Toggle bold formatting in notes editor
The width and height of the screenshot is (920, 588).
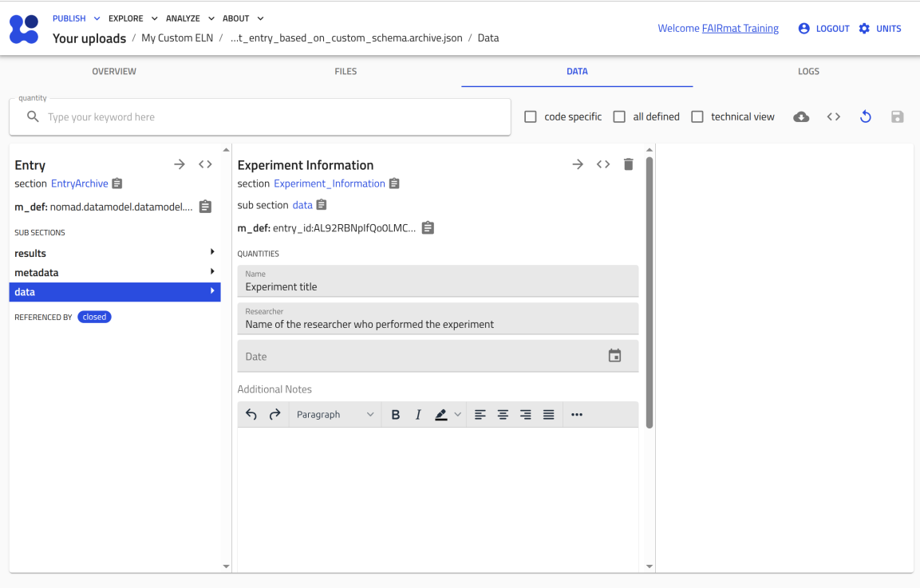click(x=395, y=415)
